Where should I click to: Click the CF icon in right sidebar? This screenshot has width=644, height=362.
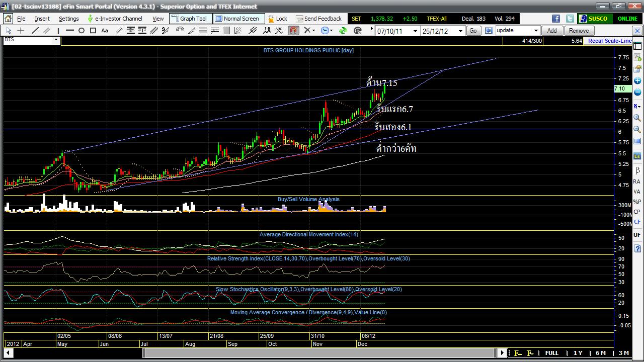(x=637, y=222)
